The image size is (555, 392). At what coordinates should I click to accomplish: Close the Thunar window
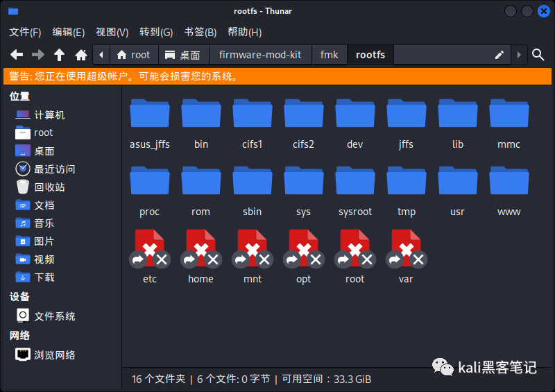(544, 11)
